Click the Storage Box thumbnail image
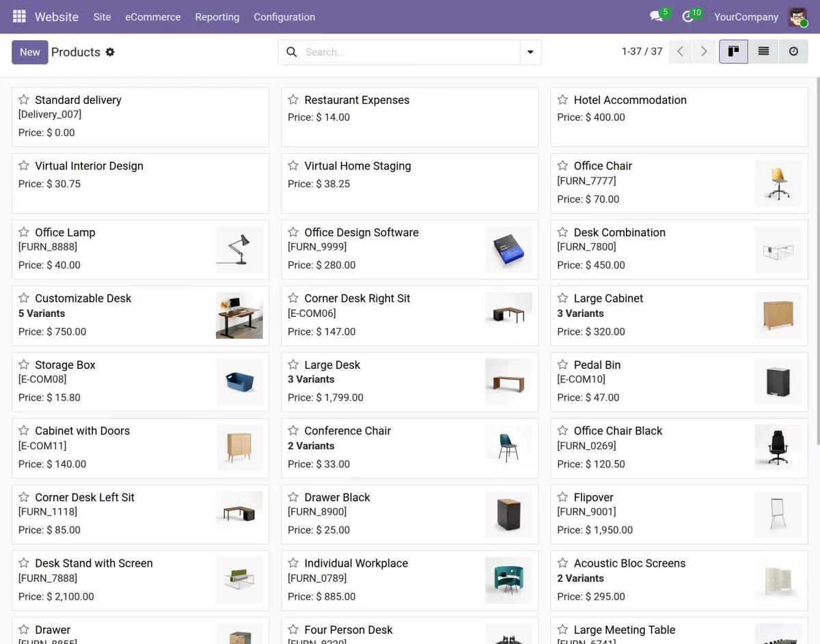Screen dimensions: 820x644 coord(239,382)
